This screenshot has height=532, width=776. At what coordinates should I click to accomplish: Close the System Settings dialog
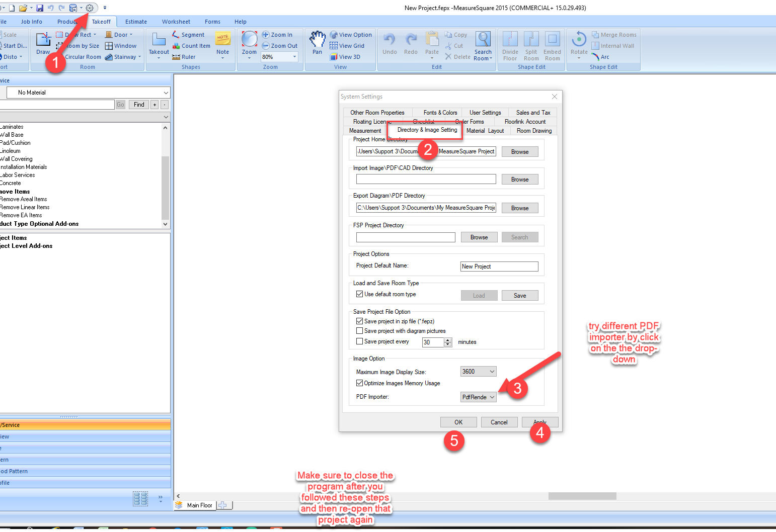(555, 97)
